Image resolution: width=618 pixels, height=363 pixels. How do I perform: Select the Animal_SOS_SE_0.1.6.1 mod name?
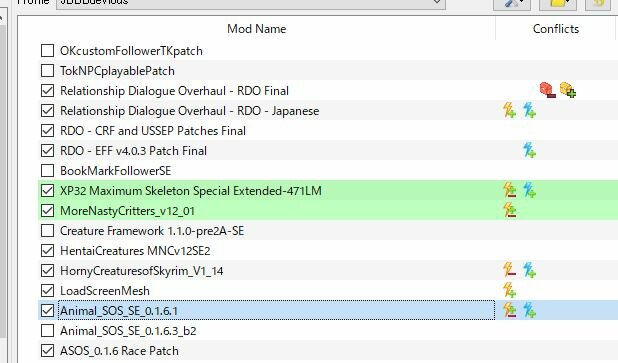click(119, 311)
